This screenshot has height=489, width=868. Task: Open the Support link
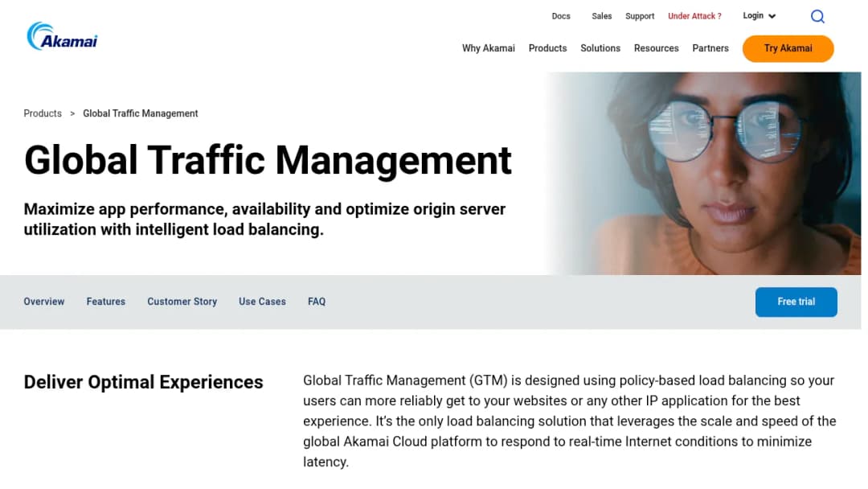(640, 16)
